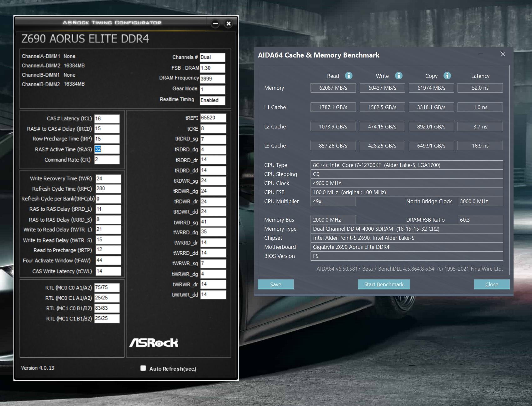Select the tRDRD_dg field

coord(213,149)
